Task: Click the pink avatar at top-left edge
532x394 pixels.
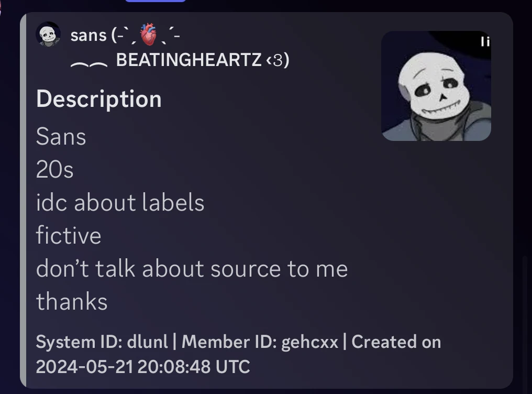Action: (1, 4)
